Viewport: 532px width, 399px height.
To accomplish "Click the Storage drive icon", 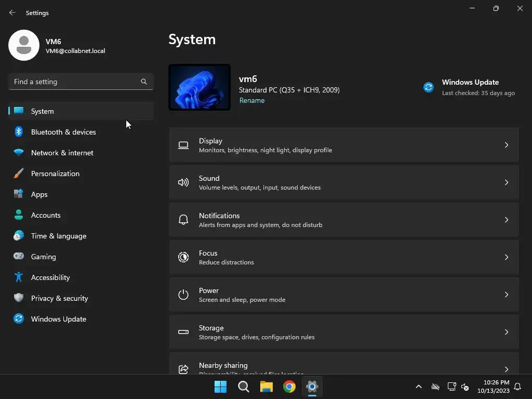I will (x=183, y=332).
